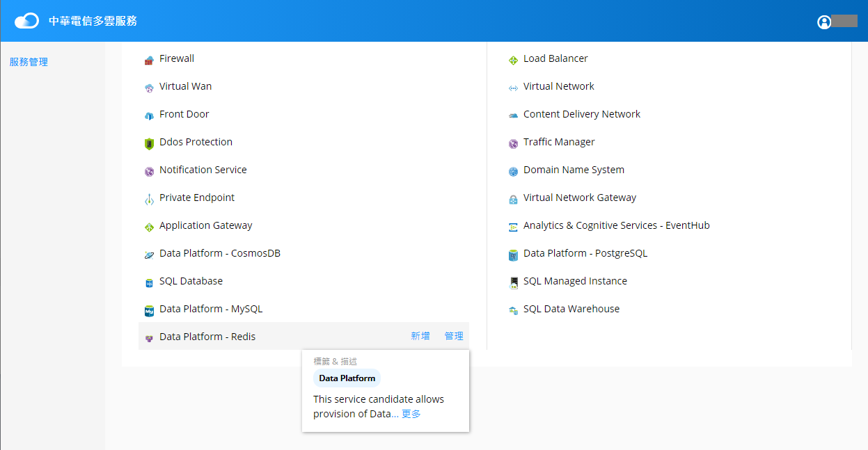Screen dimensions: 868x450
Task: Select SQL Database label
Action: point(191,281)
